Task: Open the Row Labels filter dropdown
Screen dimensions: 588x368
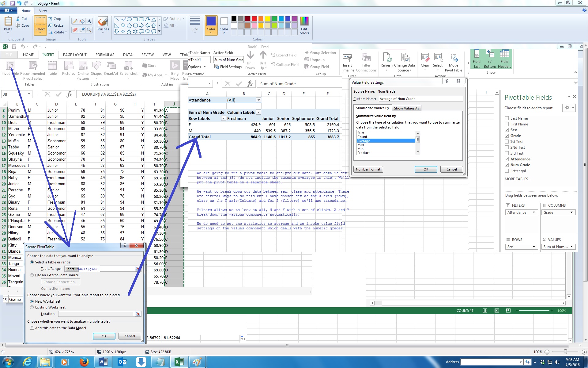Action: point(224,119)
